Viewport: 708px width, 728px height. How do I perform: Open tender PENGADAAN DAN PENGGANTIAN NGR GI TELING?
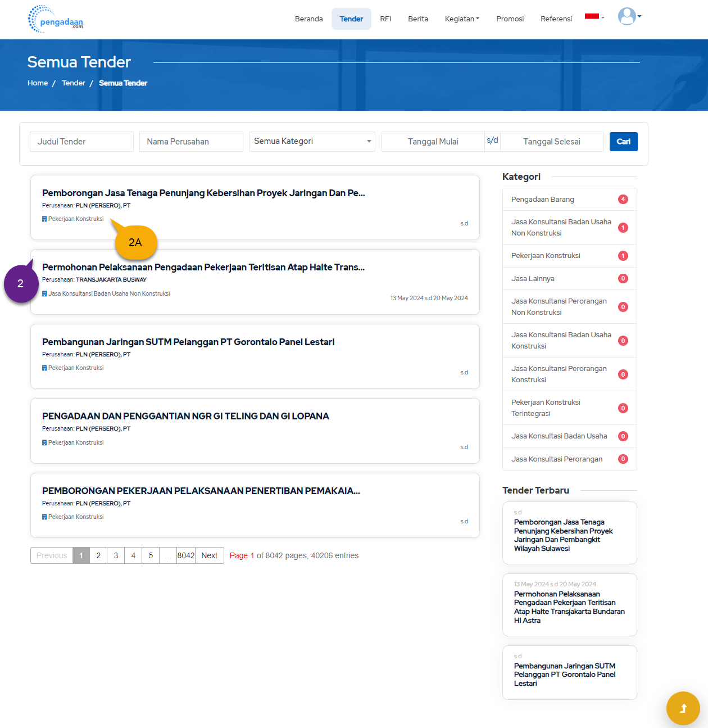pos(185,417)
